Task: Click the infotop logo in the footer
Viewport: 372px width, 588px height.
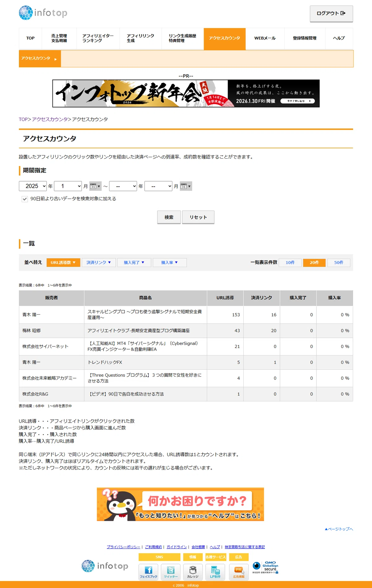Action: click(x=105, y=566)
